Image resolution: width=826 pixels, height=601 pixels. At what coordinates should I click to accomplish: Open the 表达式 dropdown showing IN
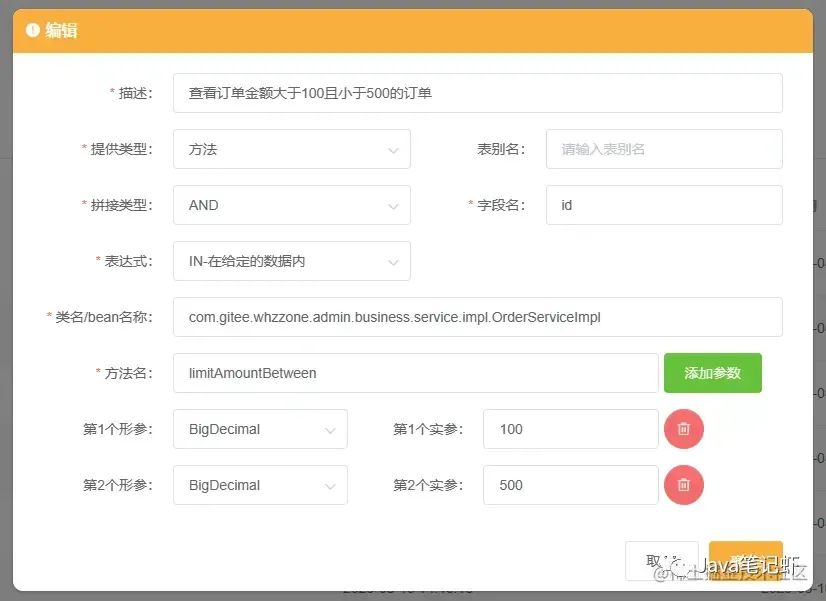291,261
